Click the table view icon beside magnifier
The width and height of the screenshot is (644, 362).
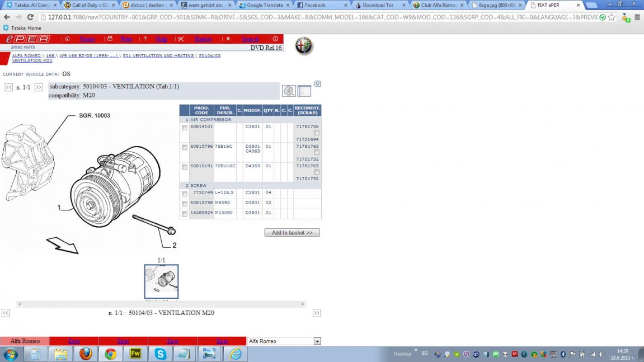pos(304,91)
